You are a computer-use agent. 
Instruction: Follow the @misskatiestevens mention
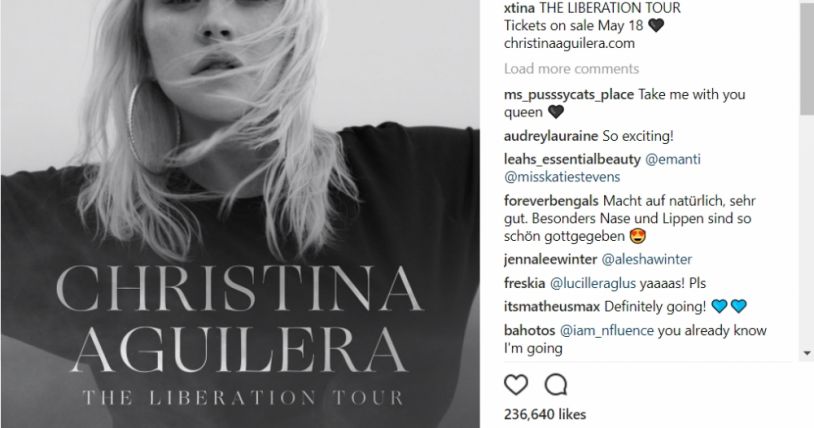click(x=562, y=177)
